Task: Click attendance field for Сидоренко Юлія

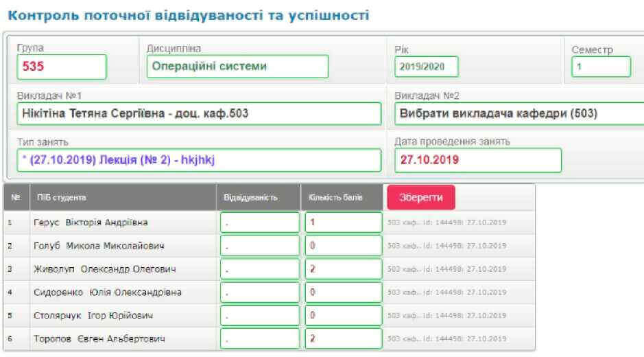Action: [x=260, y=292]
